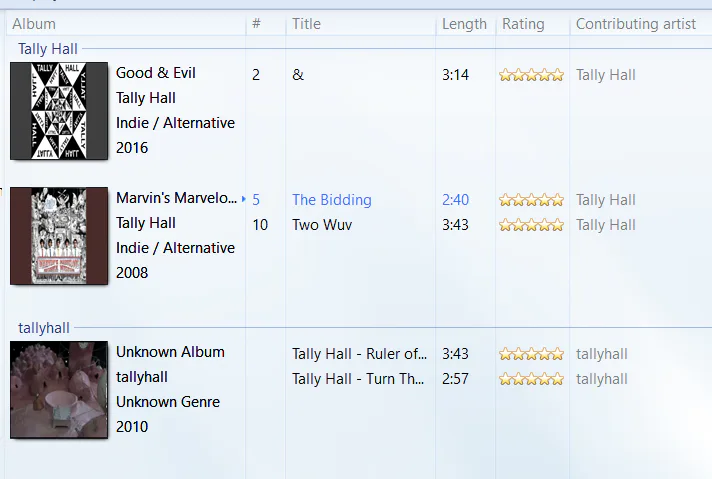Click the 2:40 length of The Bidding
712x479 pixels.
point(455,200)
